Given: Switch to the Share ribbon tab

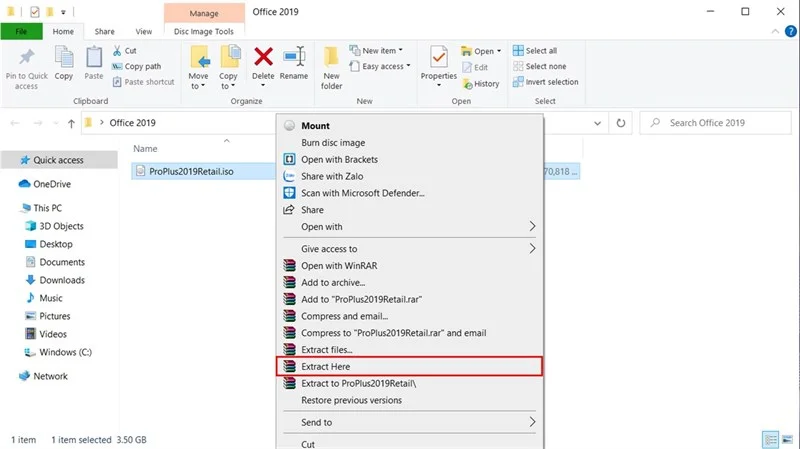Looking at the screenshot, I should tap(104, 31).
